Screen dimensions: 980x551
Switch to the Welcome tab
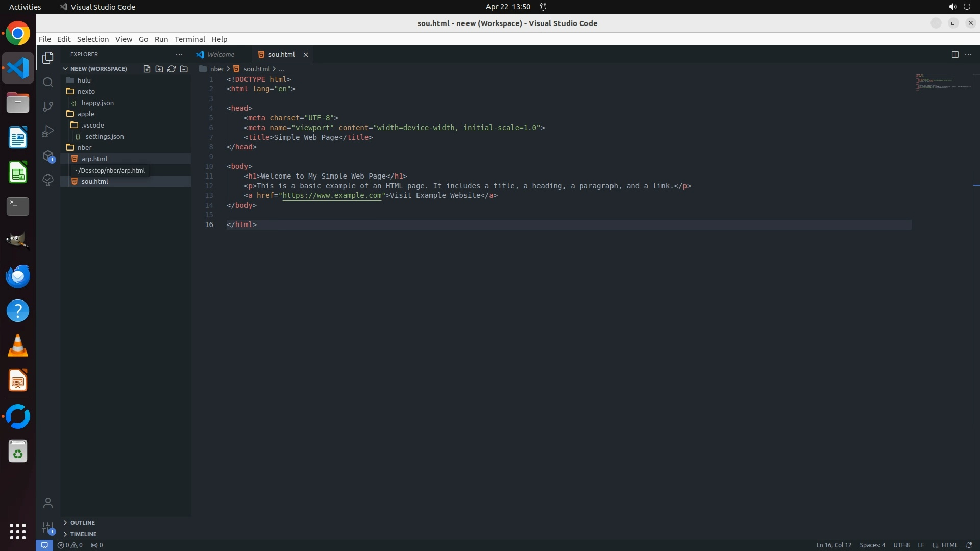click(x=220, y=54)
